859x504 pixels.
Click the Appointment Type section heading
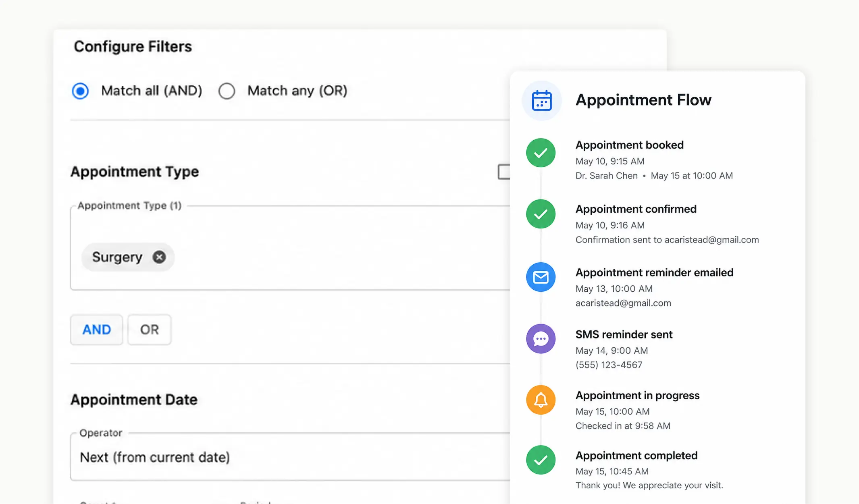click(x=134, y=172)
